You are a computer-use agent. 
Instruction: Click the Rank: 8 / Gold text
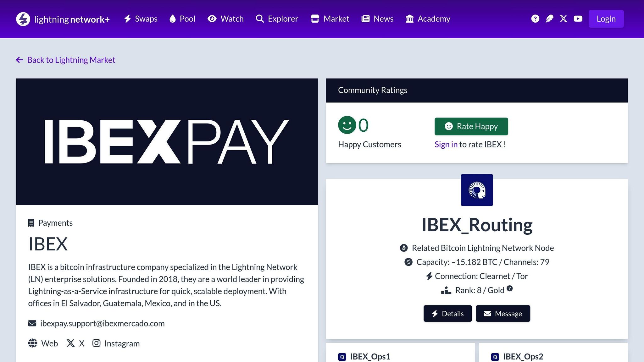pyautogui.click(x=480, y=290)
